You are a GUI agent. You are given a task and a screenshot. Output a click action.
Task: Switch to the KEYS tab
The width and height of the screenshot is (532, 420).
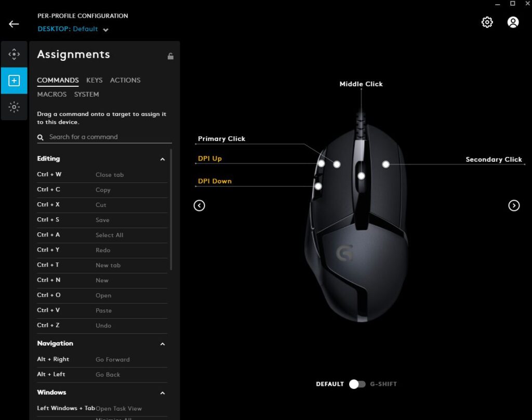click(x=94, y=80)
